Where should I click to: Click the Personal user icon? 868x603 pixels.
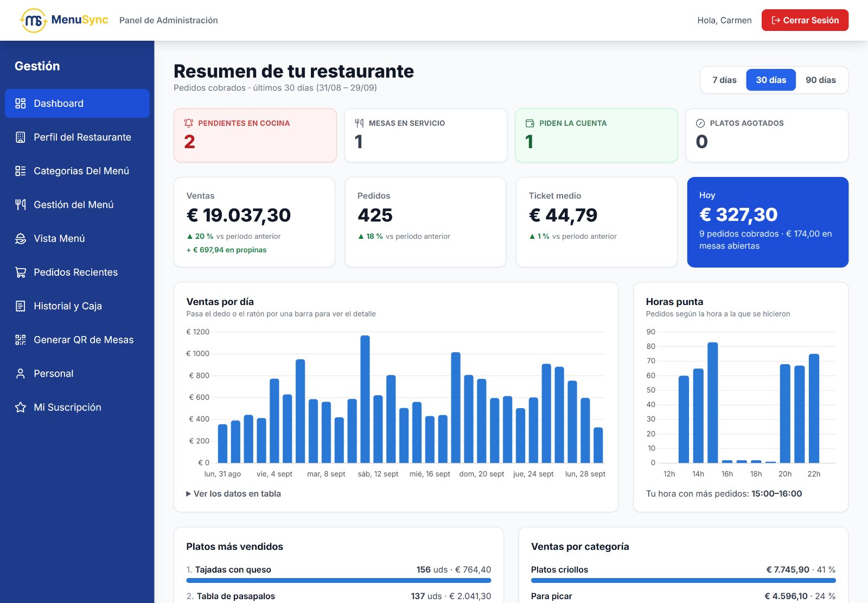click(21, 373)
